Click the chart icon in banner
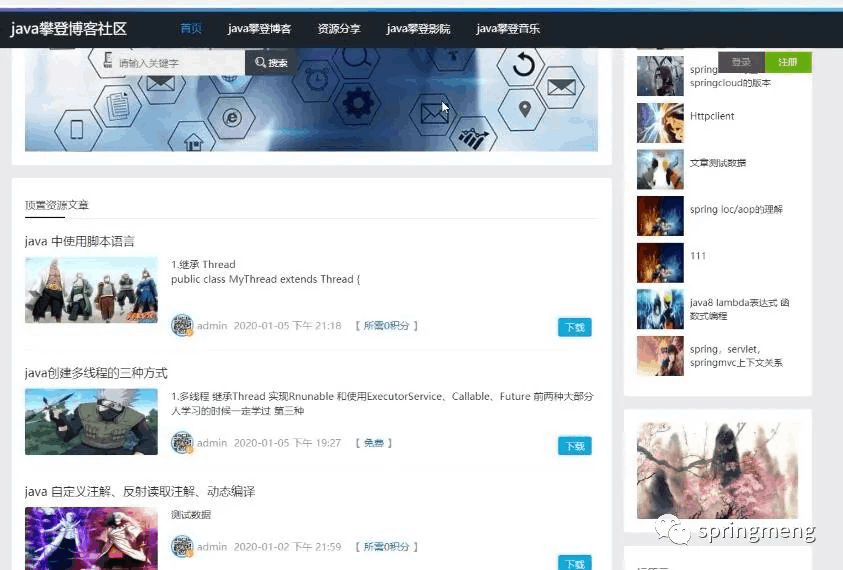The width and height of the screenshot is (843, 570). [473, 138]
